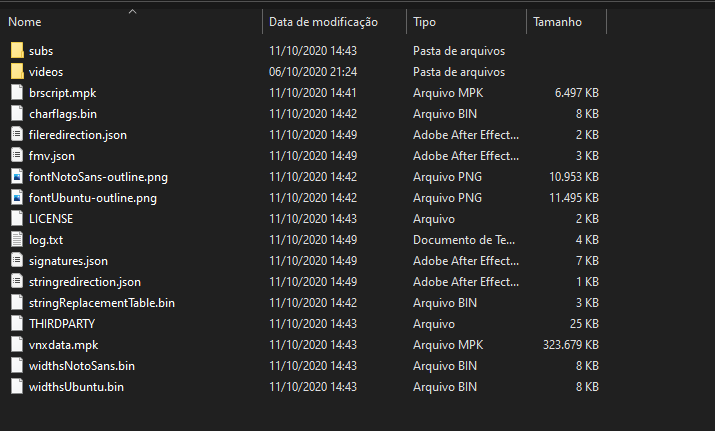Select the widthsNotoSans.bin file name
Viewport: 715px width, 431px height.
[x=82, y=366]
